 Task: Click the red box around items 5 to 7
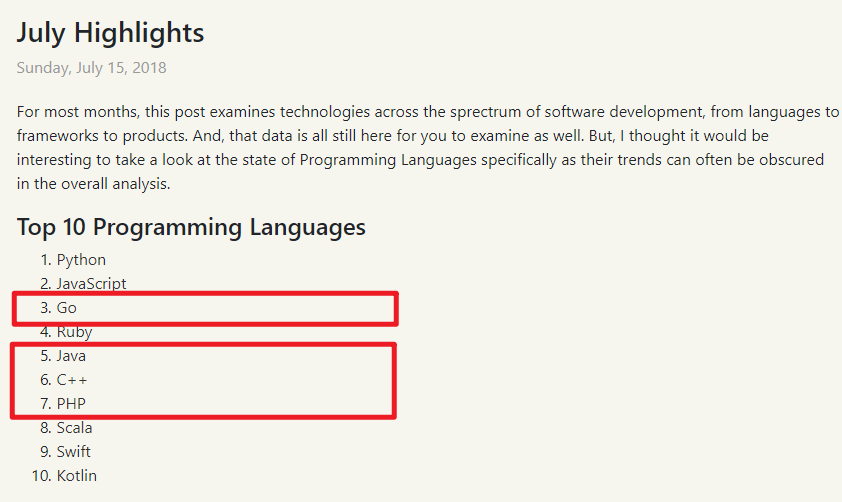pyautogui.click(x=204, y=381)
